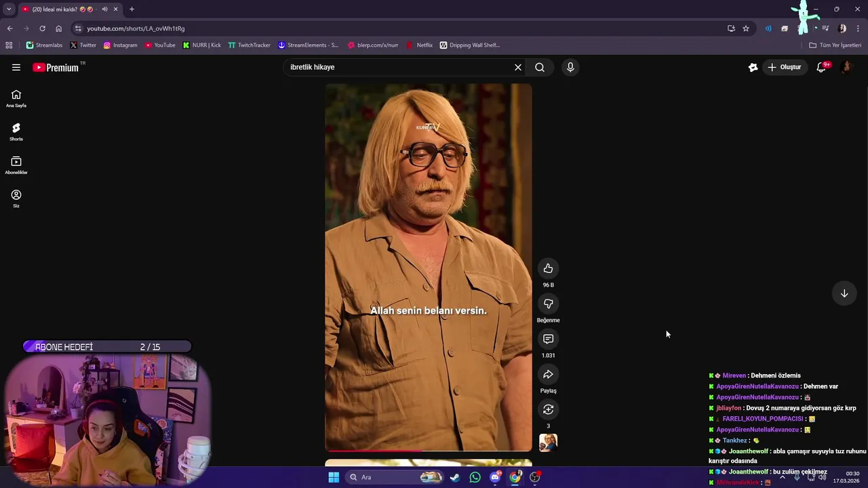
Task: Open Tüm Yer İşaretleri folder
Action: coord(835,45)
